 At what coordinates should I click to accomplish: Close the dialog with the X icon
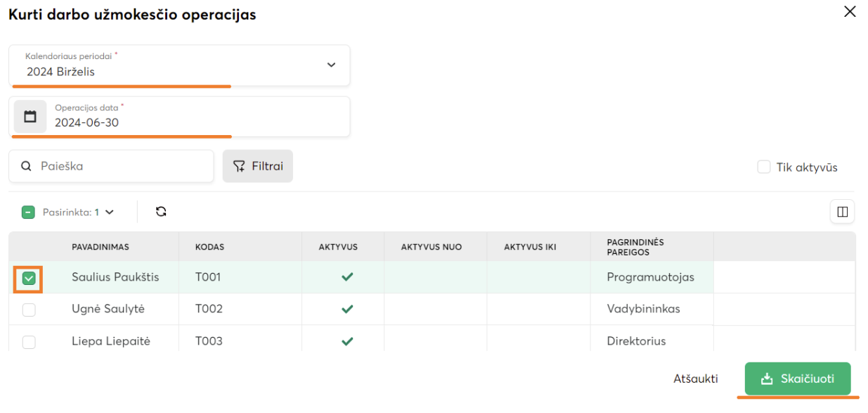pyautogui.click(x=850, y=12)
